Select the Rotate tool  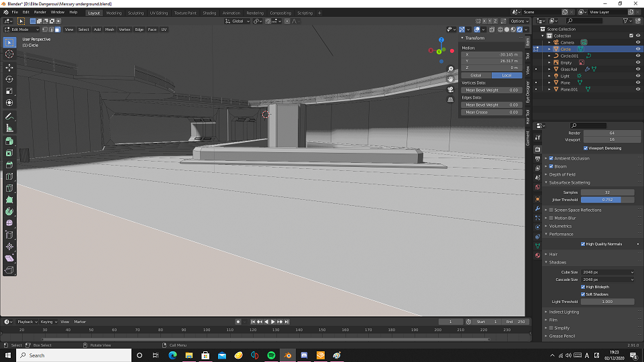click(9, 79)
